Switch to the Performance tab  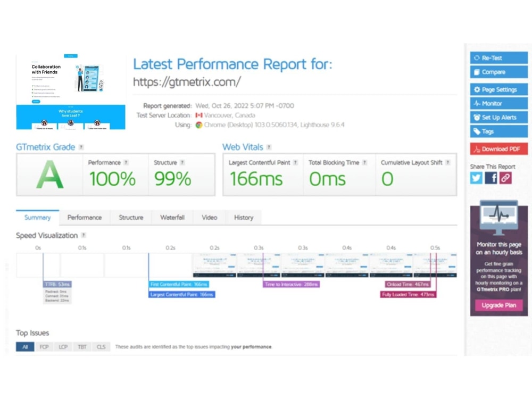point(85,218)
